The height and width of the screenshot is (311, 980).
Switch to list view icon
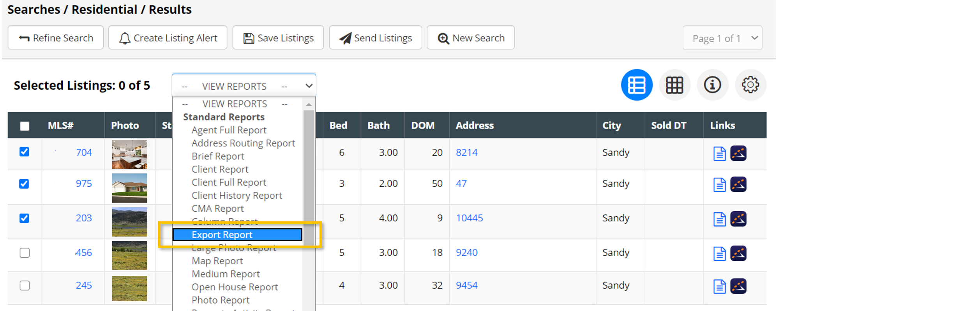[x=636, y=85]
